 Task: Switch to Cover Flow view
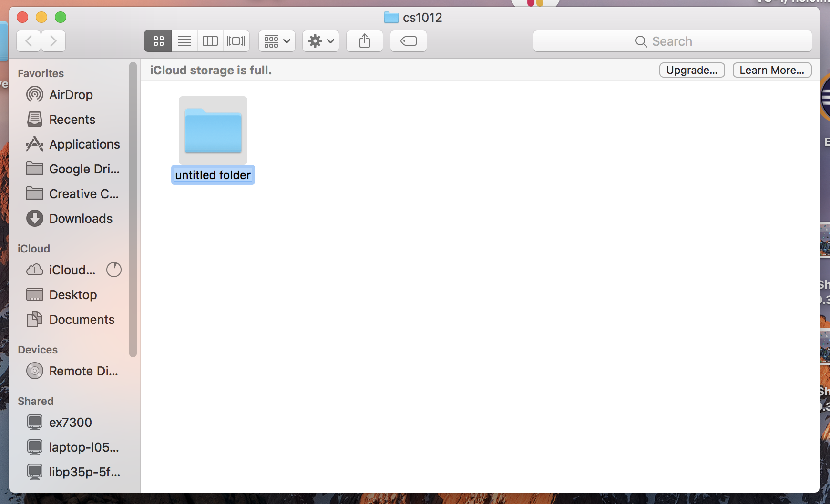pyautogui.click(x=236, y=41)
